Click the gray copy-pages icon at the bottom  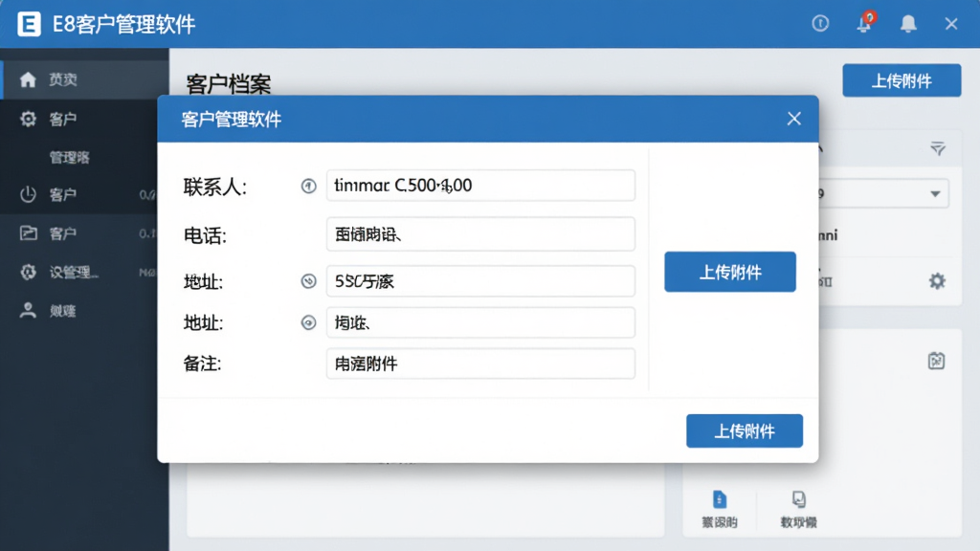pyautogui.click(x=799, y=499)
